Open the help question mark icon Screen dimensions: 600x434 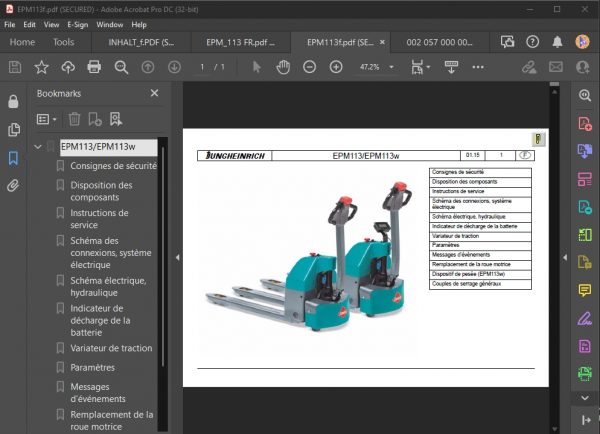click(532, 42)
